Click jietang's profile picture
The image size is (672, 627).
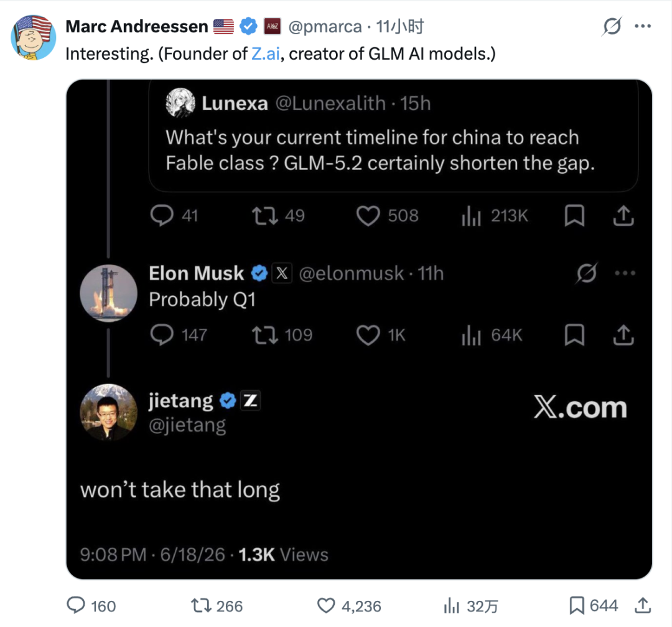point(109,412)
